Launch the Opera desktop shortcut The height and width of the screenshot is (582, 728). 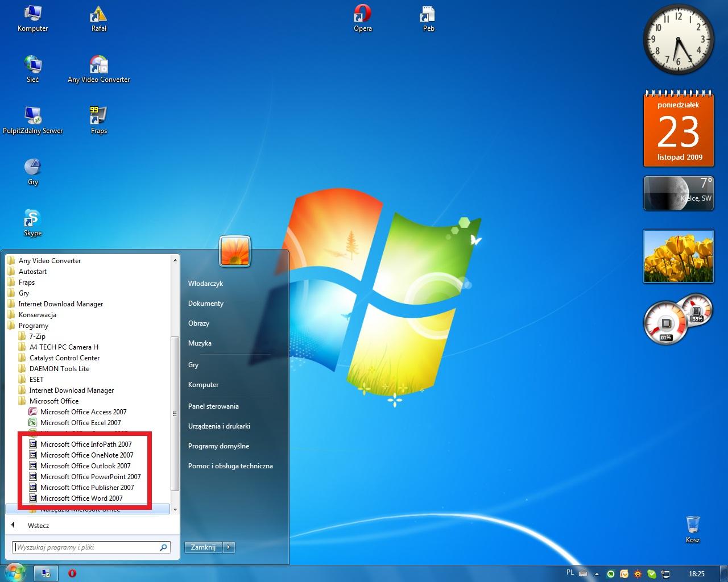click(x=363, y=19)
